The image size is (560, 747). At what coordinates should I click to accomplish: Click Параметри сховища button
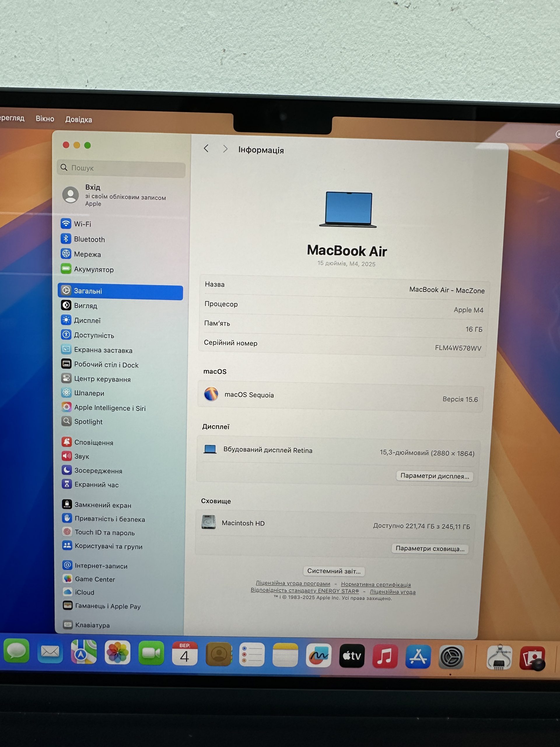[x=430, y=549]
